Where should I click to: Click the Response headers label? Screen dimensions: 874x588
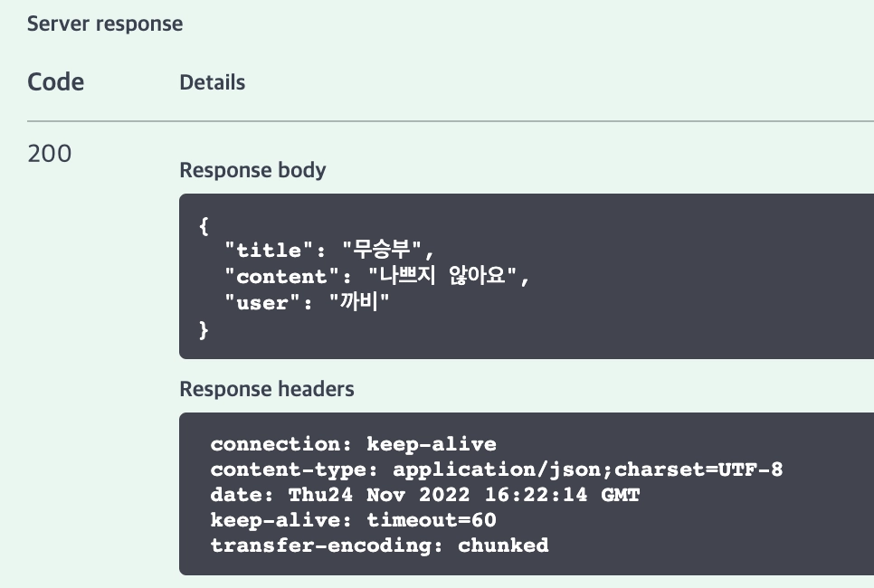267,389
